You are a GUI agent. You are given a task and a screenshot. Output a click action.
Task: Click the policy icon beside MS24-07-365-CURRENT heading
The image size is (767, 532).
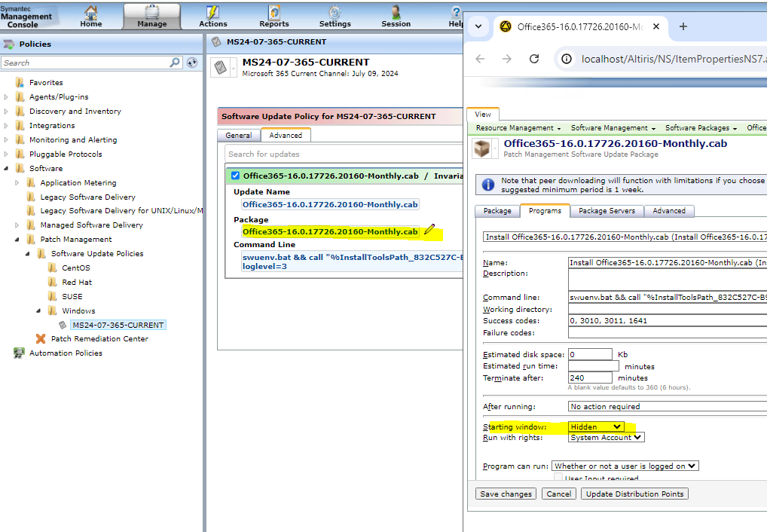(221, 68)
